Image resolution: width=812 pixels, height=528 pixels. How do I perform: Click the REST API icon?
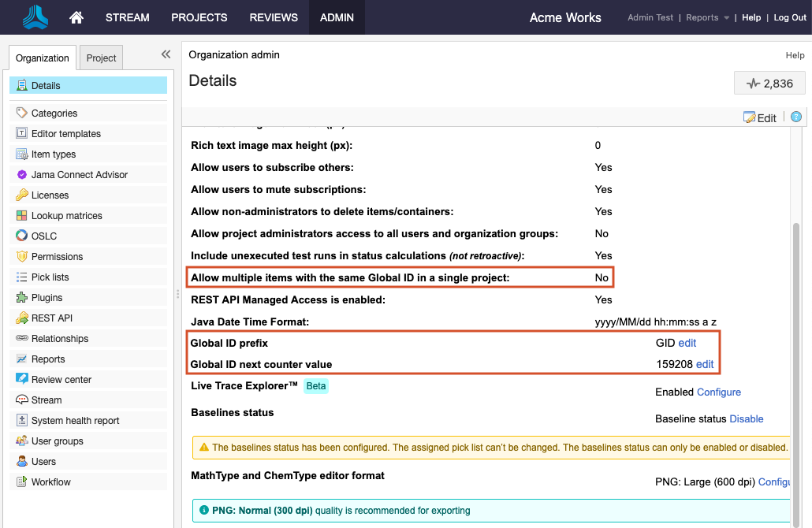click(x=22, y=318)
